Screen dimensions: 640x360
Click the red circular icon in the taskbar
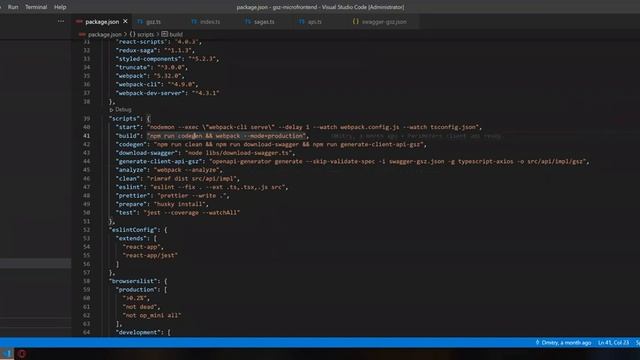coord(21,354)
